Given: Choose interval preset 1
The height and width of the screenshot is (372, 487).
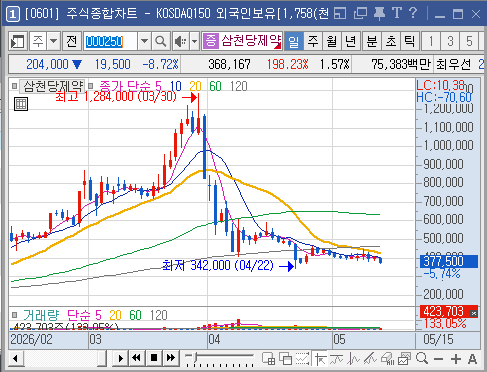Looking at the screenshot, I should (x=431, y=42).
